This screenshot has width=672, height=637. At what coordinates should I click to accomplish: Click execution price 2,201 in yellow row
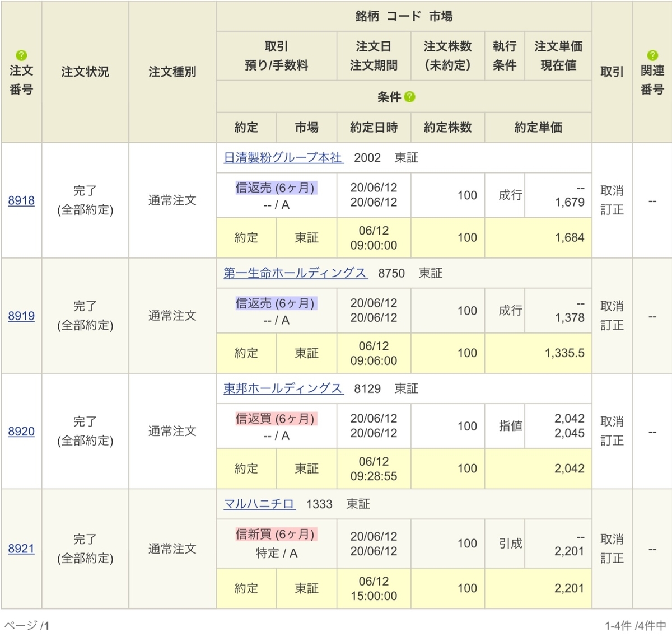pos(570,588)
